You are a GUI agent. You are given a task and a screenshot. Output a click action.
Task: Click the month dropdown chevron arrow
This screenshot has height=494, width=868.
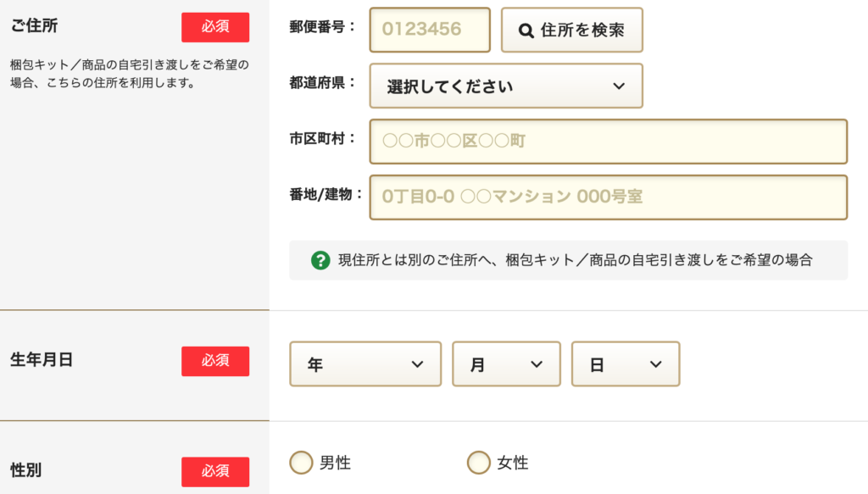pyautogui.click(x=537, y=364)
